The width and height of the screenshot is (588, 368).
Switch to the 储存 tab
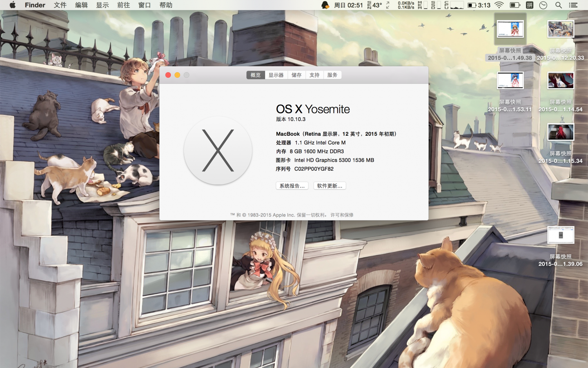click(x=296, y=75)
